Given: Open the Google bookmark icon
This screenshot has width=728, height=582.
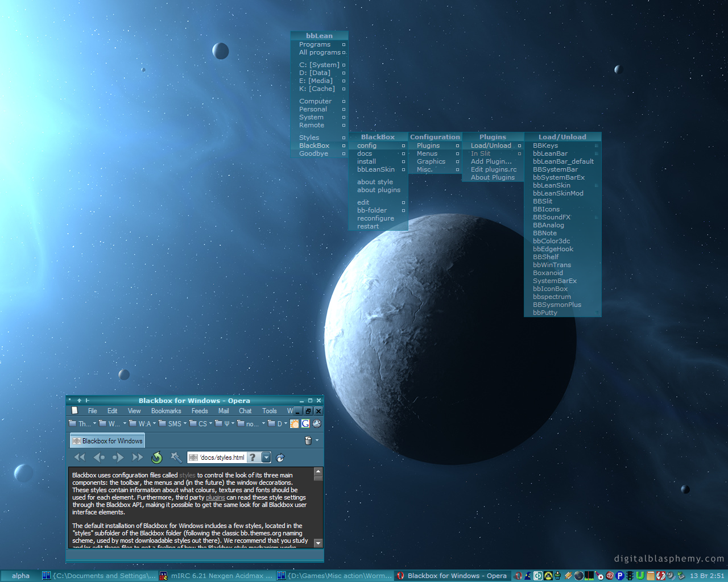Looking at the screenshot, I should (x=305, y=423).
